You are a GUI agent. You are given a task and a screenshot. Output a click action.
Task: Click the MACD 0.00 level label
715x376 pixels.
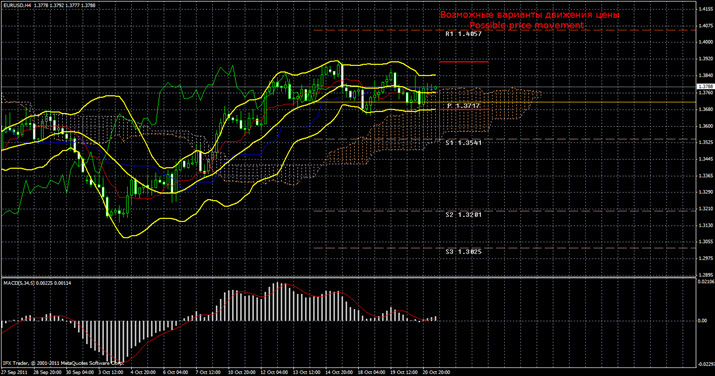click(x=703, y=321)
